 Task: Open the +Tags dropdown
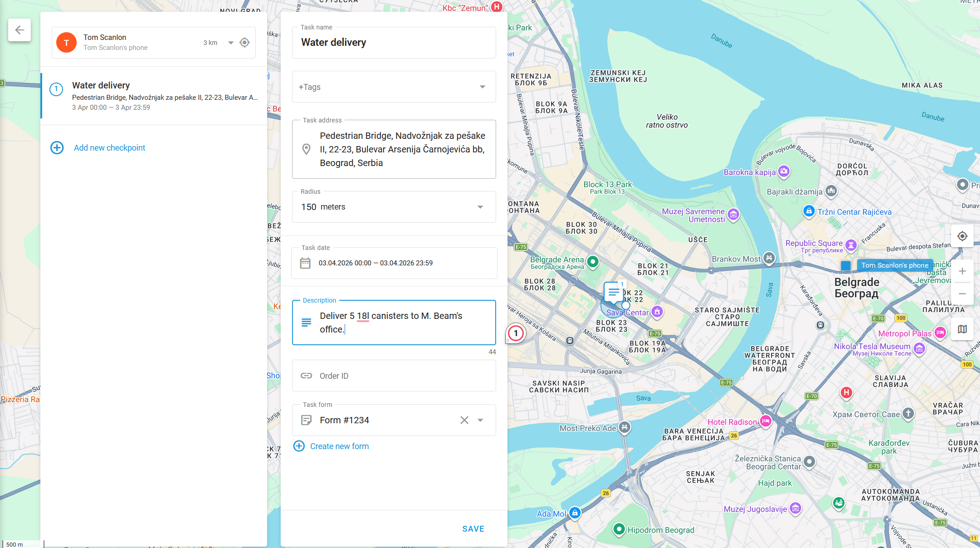pos(394,87)
